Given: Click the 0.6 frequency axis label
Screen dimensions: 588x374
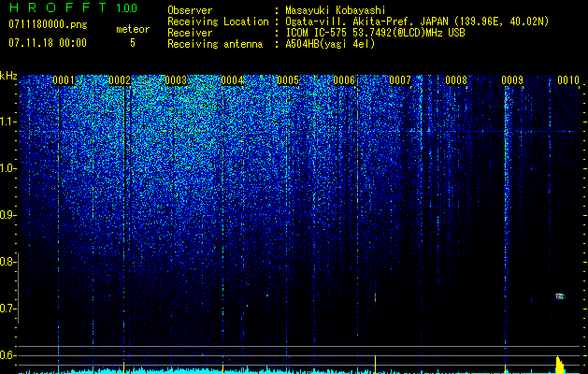Looking at the screenshot, I should (7, 355).
